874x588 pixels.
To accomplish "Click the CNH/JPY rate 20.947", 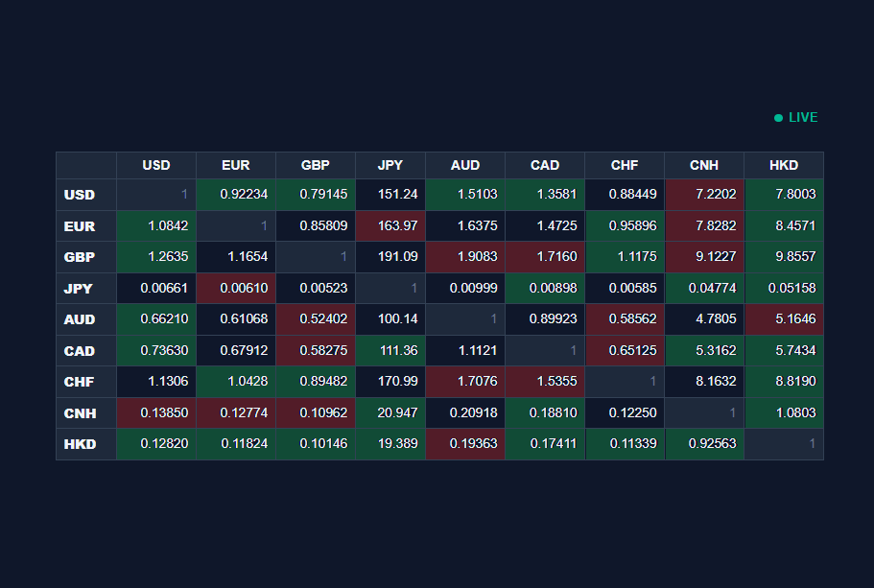I will (x=390, y=413).
